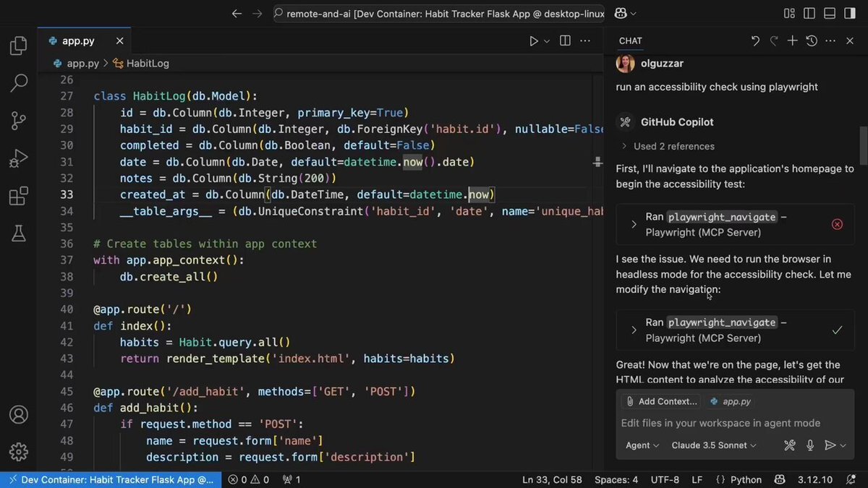Click the checkmark on second playwright_navigate
The height and width of the screenshot is (488, 868).
(x=837, y=330)
